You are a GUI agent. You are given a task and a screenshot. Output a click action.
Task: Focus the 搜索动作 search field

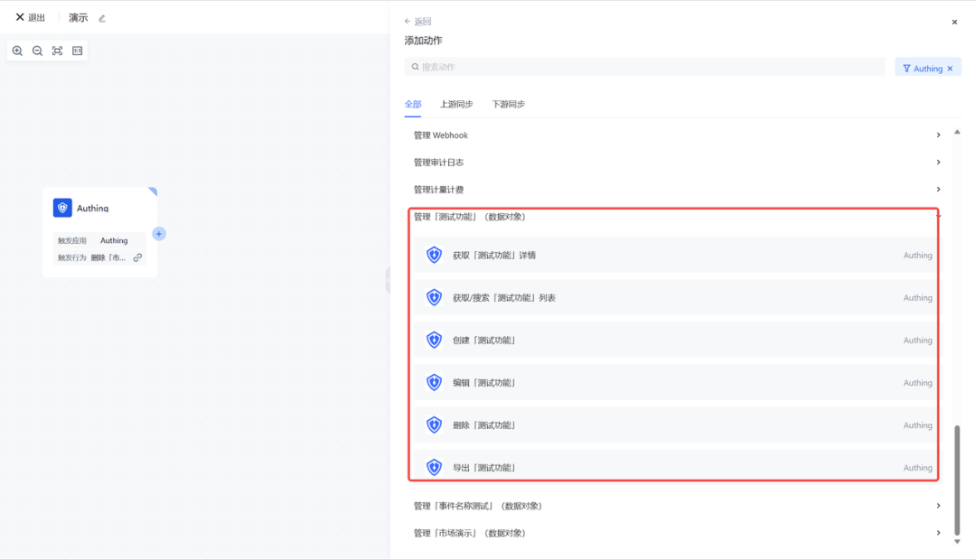(645, 67)
